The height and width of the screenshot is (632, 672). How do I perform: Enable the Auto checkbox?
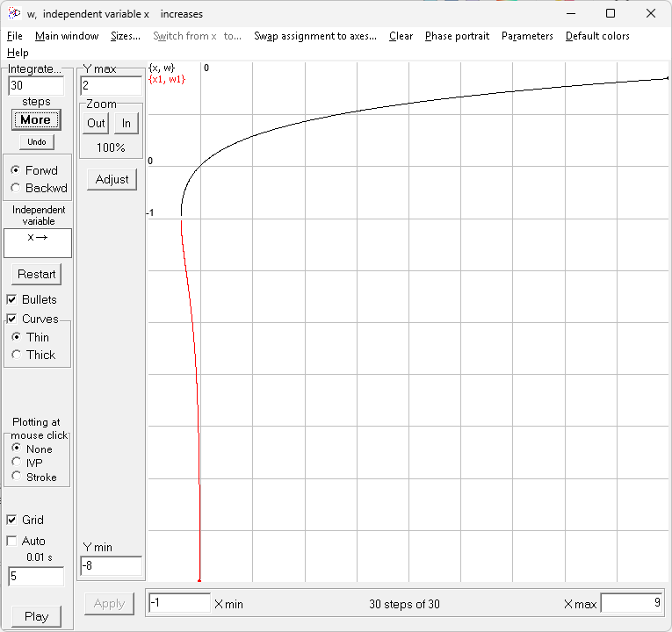pyautogui.click(x=12, y=541)
